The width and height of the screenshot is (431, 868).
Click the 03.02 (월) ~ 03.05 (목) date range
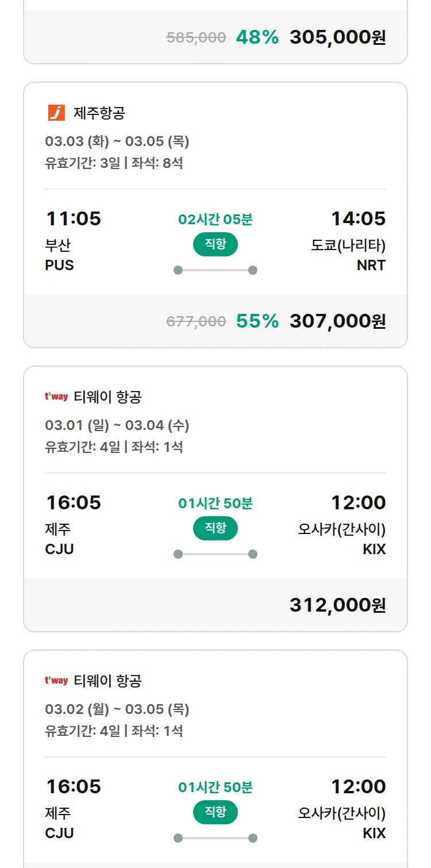[x=117, y=709]
